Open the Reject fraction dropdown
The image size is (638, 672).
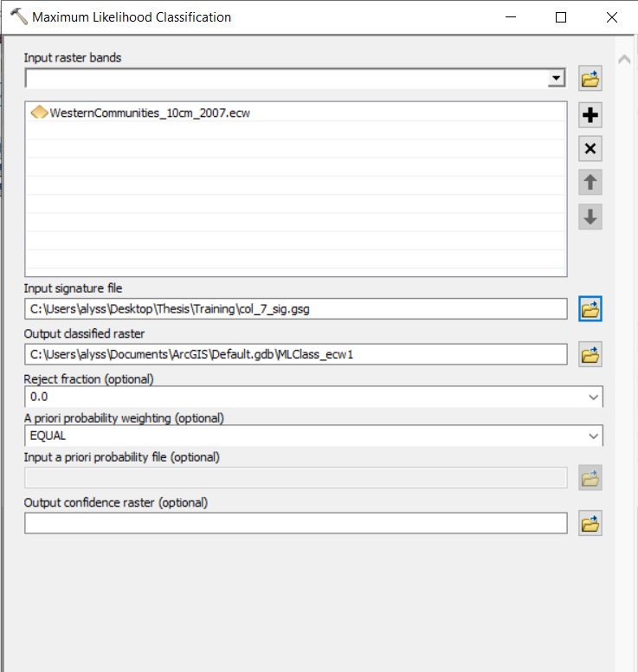tap(593, 397)
